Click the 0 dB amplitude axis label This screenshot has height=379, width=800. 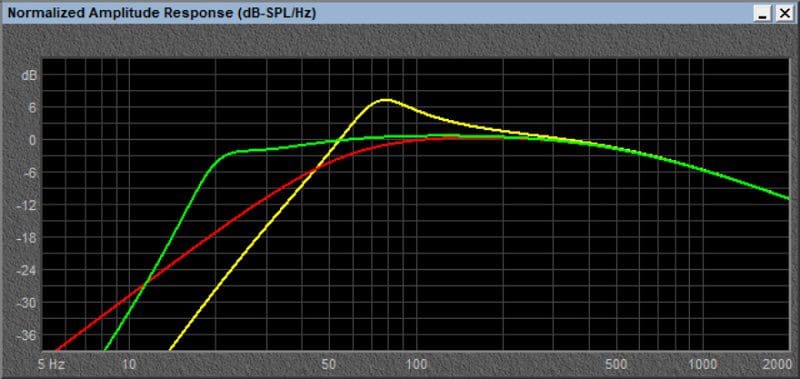tap(32, 140)
